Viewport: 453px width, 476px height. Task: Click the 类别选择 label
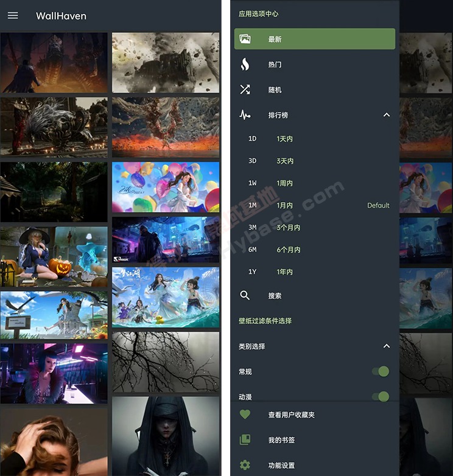251,346
